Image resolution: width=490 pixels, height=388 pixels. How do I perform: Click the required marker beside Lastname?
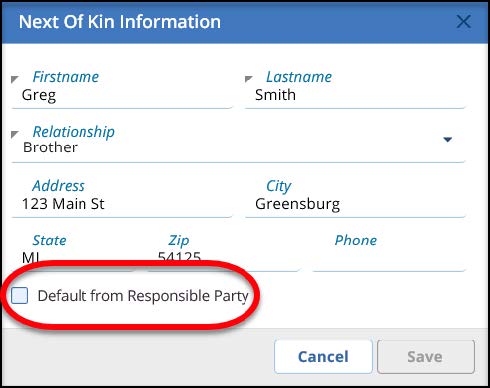tap(248, 79)
